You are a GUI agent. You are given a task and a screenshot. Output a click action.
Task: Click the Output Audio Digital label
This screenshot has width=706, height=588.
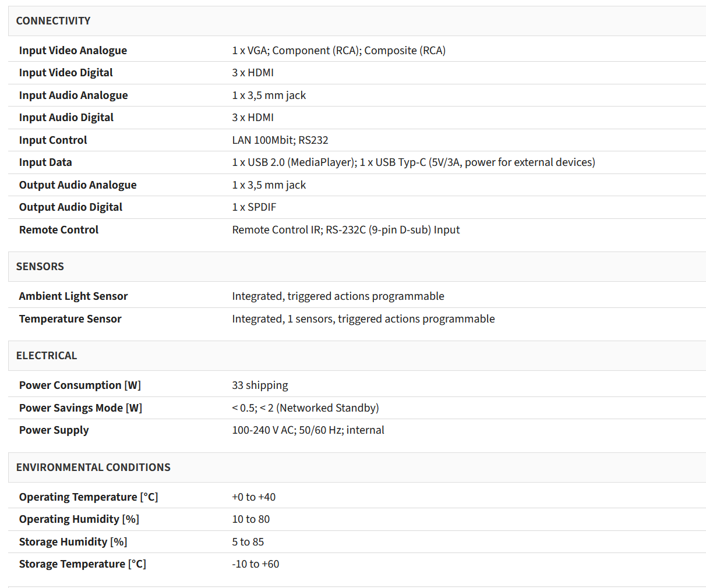(70, 207)
